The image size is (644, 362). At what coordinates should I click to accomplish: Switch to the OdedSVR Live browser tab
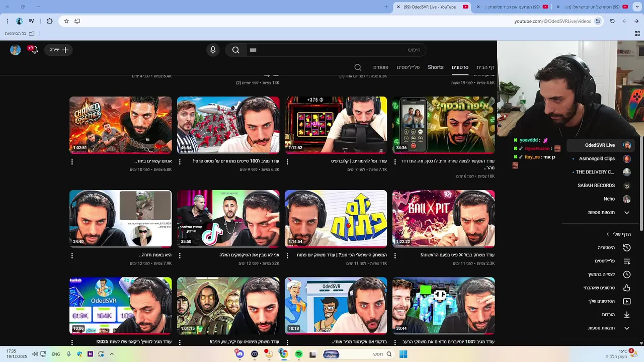pyautogui.click(x=433, y=7)
